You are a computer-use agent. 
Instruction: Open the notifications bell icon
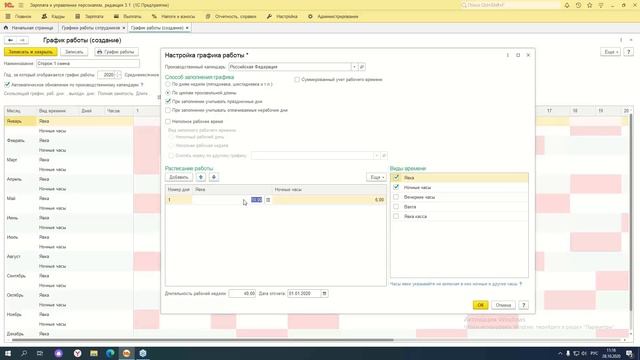pyautogui.click(x=567, y=5)
